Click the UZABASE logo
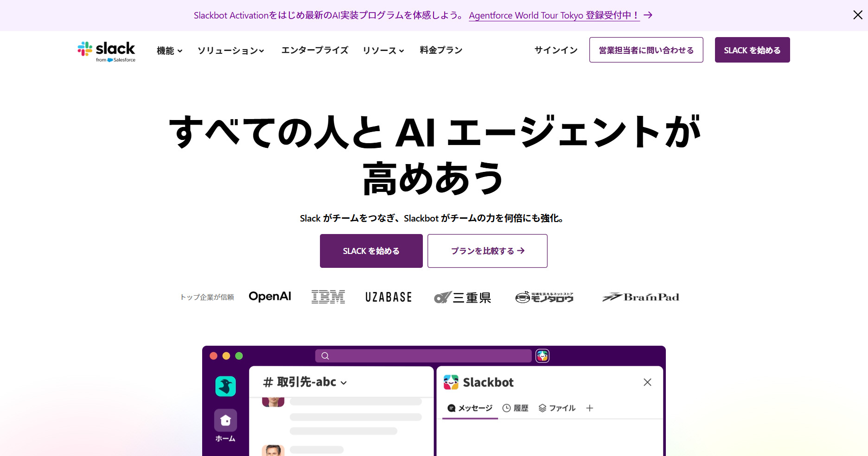The width and height of the screenshot is (868, 456). click(x=389, y=297)
